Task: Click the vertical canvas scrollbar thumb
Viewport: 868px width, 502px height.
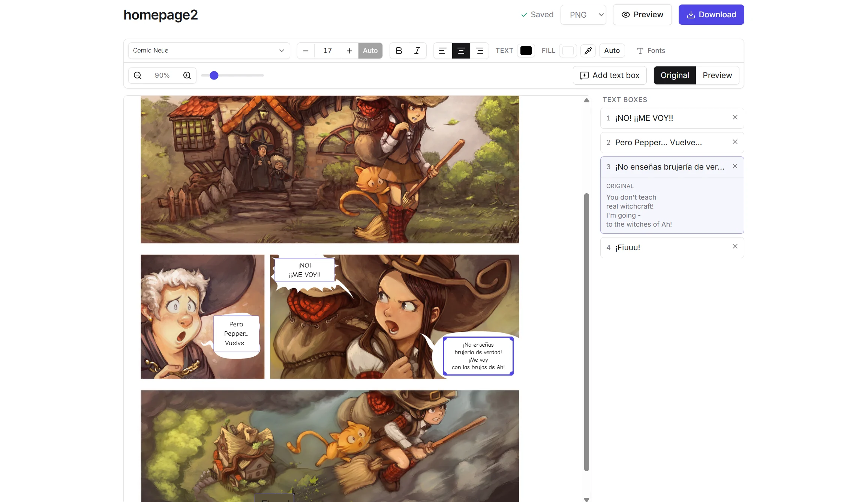Action: click(586, 332)
